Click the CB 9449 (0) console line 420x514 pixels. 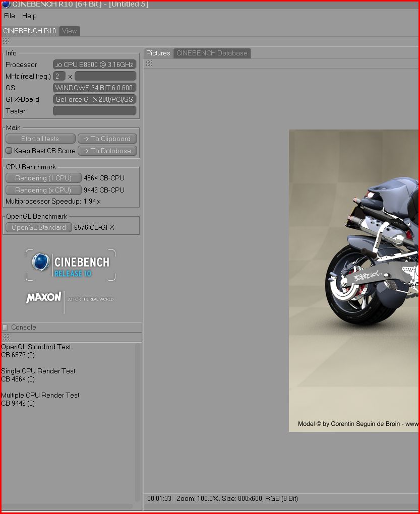click(18, 404)
